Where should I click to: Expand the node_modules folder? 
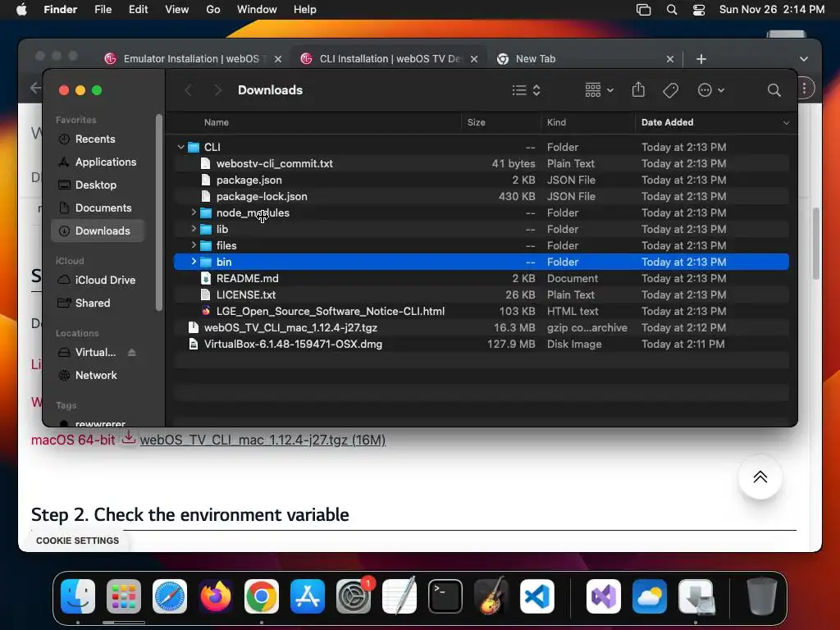tap(194, 212)
